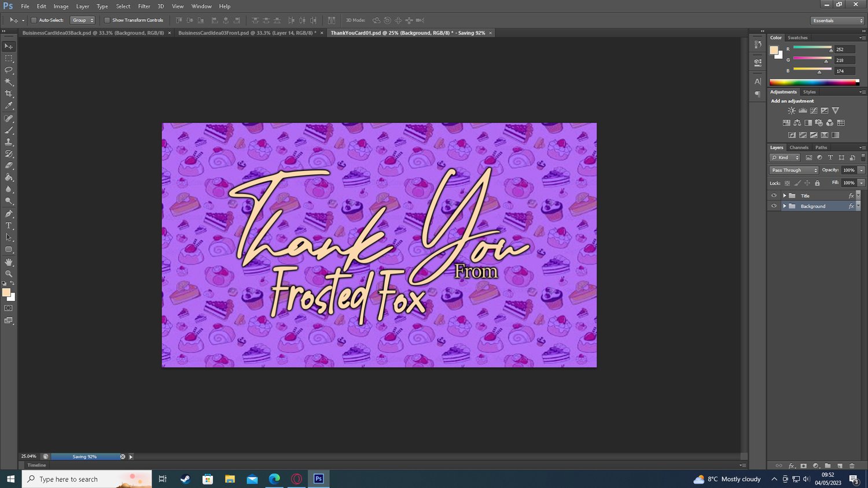Toggle Auto-Select checkbox
This screenshot has width=868, height=488.
(34, 20)
